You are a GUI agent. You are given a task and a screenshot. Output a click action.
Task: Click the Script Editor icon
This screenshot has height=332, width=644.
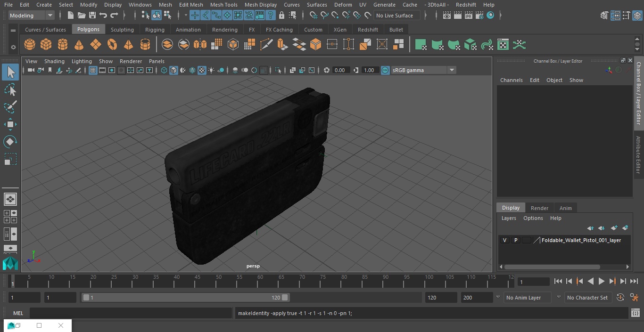635,313
